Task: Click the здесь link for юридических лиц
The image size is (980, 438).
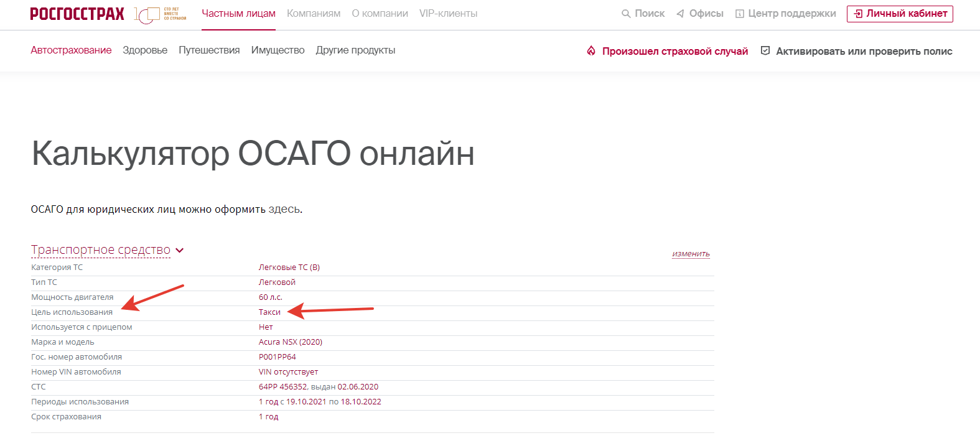Action: coord(284,210)
